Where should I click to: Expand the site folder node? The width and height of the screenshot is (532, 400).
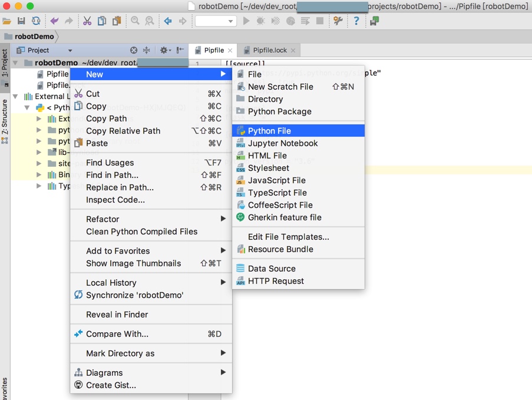pos(39,164)
